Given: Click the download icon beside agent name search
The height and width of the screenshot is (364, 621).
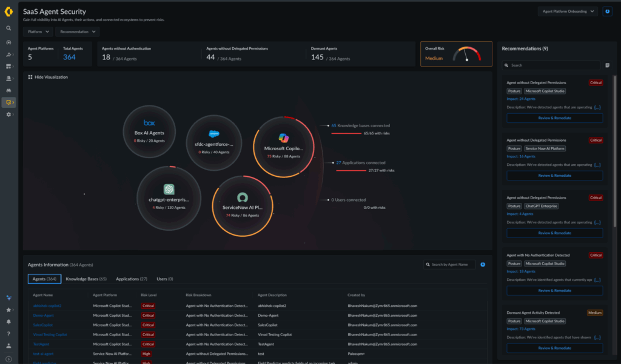Looking at the screenshot, I should click(483, 265).
